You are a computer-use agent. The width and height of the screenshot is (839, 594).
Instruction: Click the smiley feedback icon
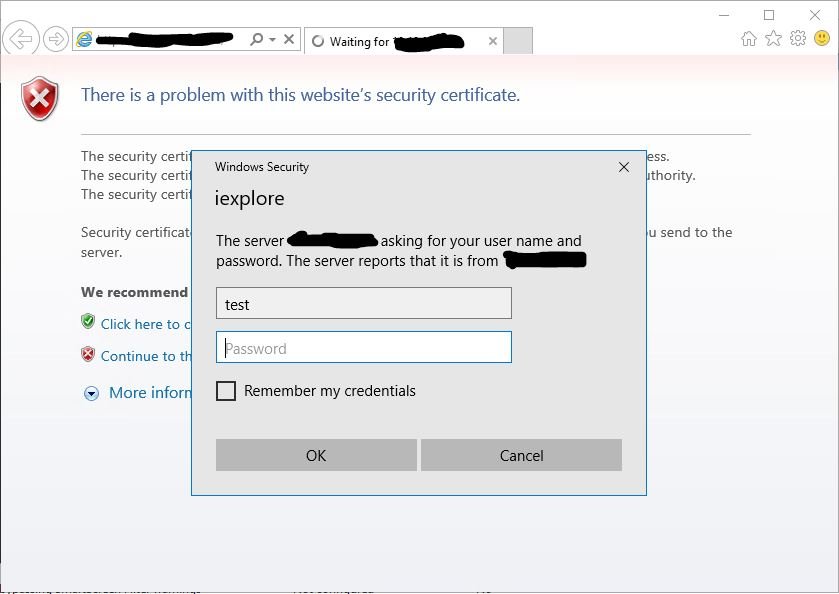click(x=821, y=37)
